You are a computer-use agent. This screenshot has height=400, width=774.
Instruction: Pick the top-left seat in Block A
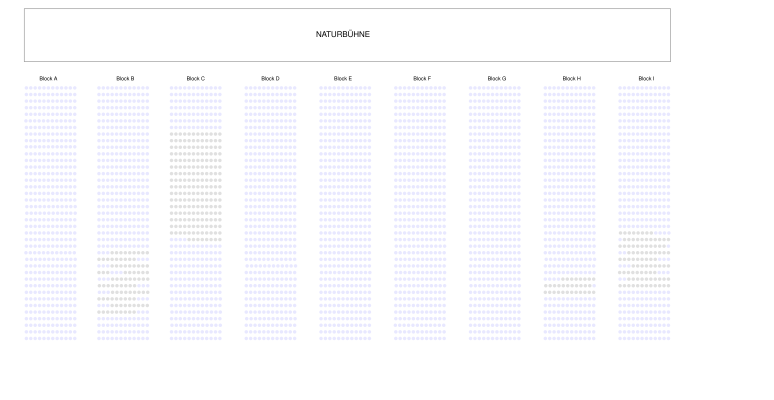click(x=27, y=88)
